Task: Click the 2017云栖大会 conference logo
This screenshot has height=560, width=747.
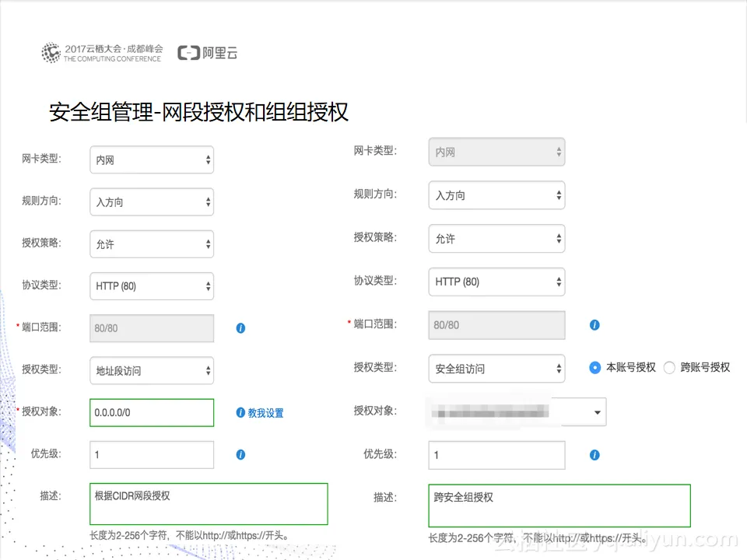Action: [x=102, y=53]
